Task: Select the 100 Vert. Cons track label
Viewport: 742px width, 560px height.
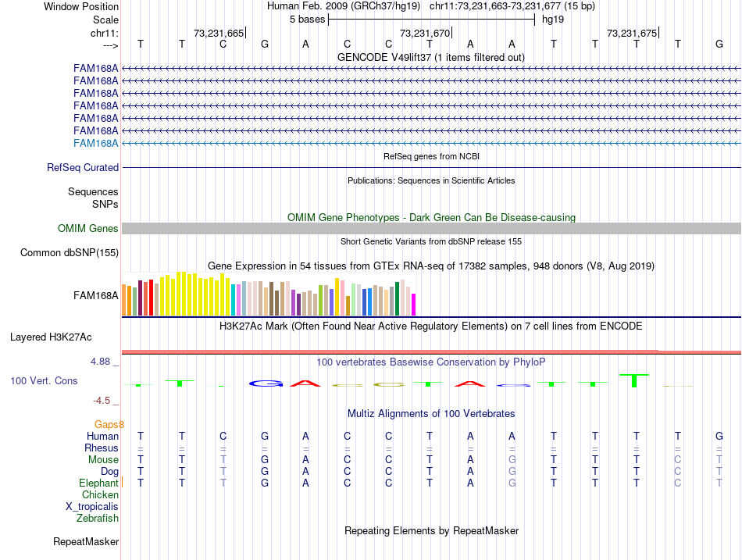Action: click(x=44, y=380)
